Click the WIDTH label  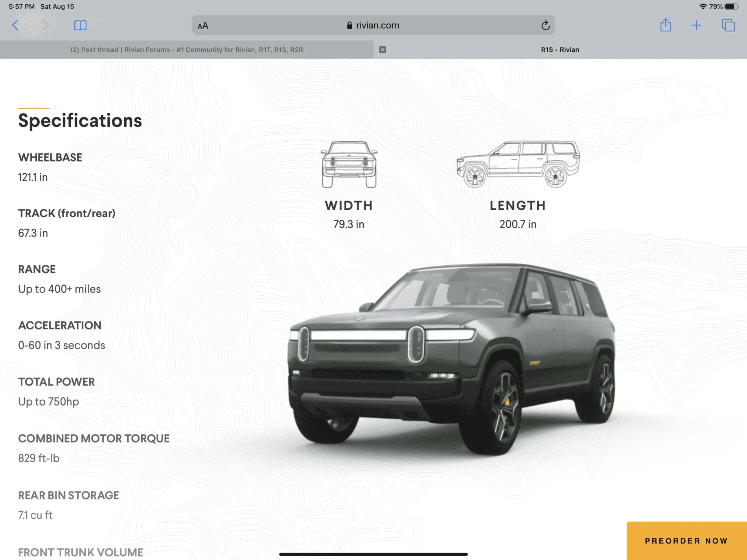[x=349, y=206]
